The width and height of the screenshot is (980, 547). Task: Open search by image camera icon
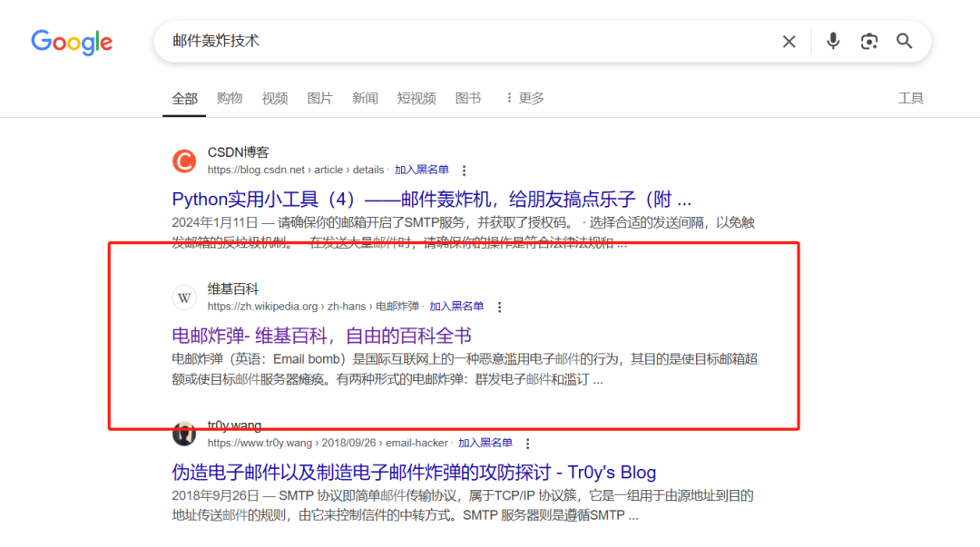[868, 41]
